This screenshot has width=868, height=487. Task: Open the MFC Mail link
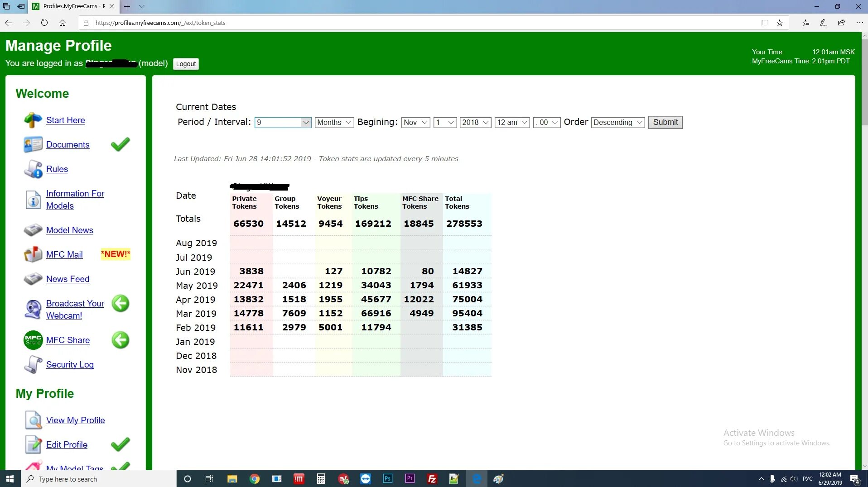64,254
